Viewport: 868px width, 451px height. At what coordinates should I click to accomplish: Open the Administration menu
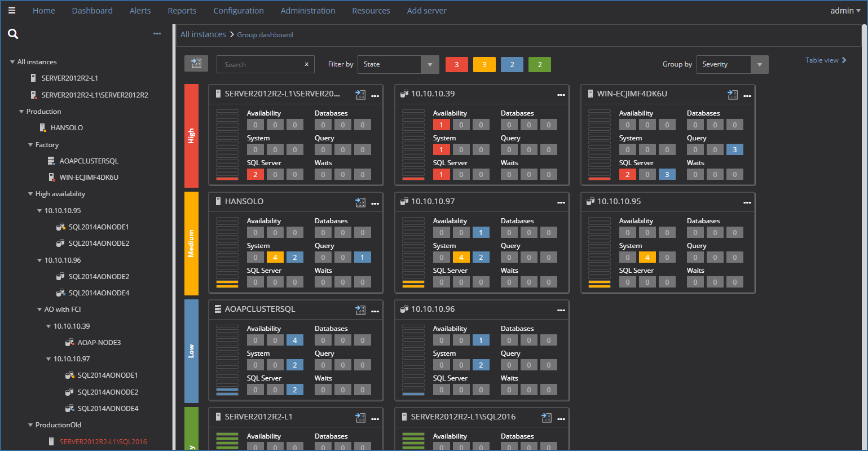308,10
